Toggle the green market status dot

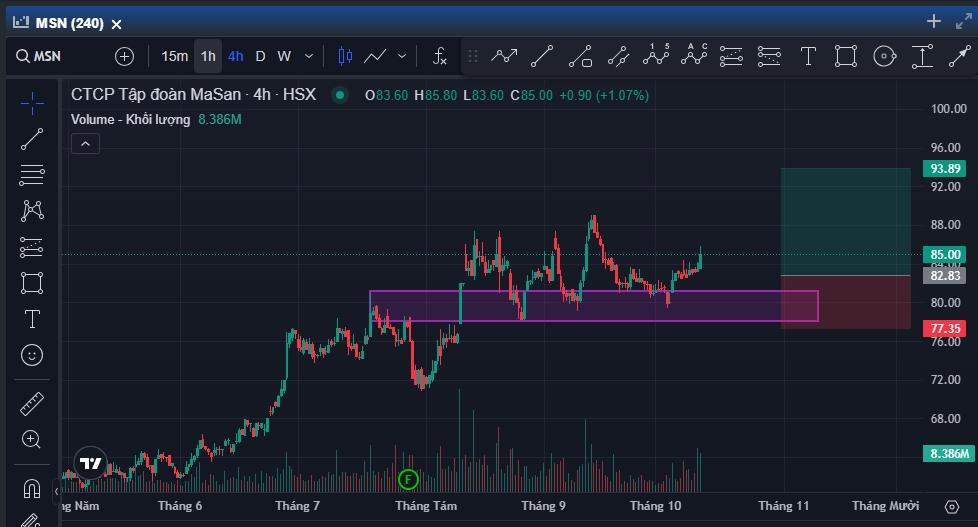pyautogui.click(x=340, y=95)
